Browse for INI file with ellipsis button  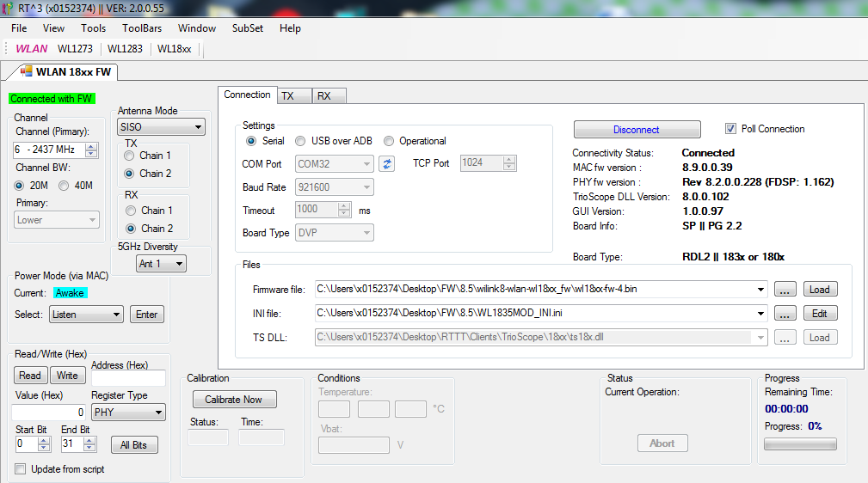785,314
